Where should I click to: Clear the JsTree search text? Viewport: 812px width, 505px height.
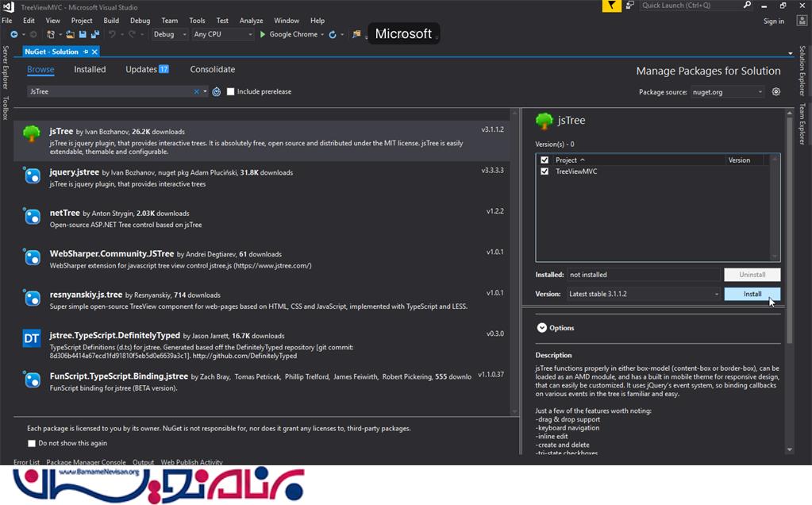pos(196,91)
